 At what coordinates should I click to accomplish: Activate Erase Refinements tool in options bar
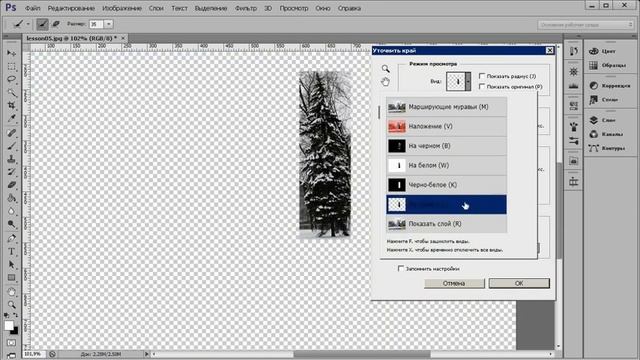[56, 24]
